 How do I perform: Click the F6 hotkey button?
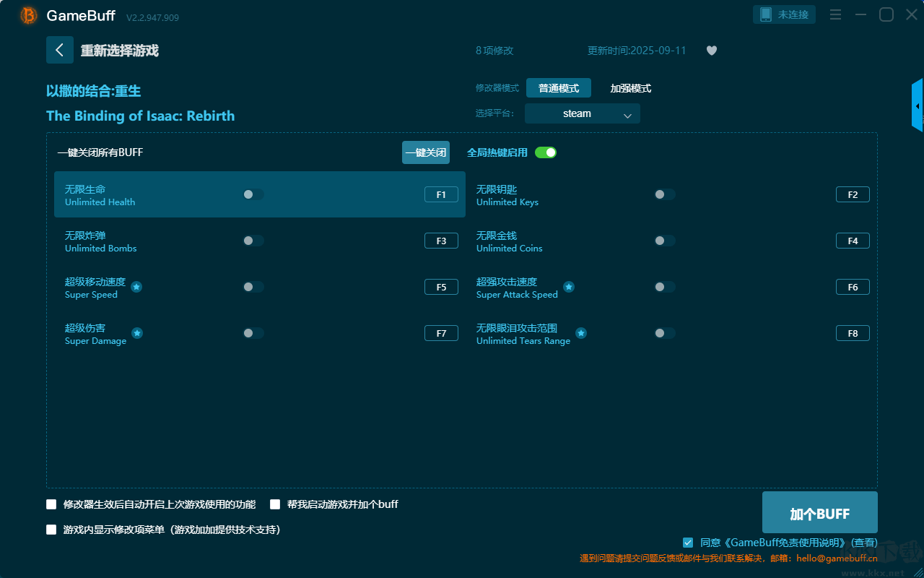853,287
